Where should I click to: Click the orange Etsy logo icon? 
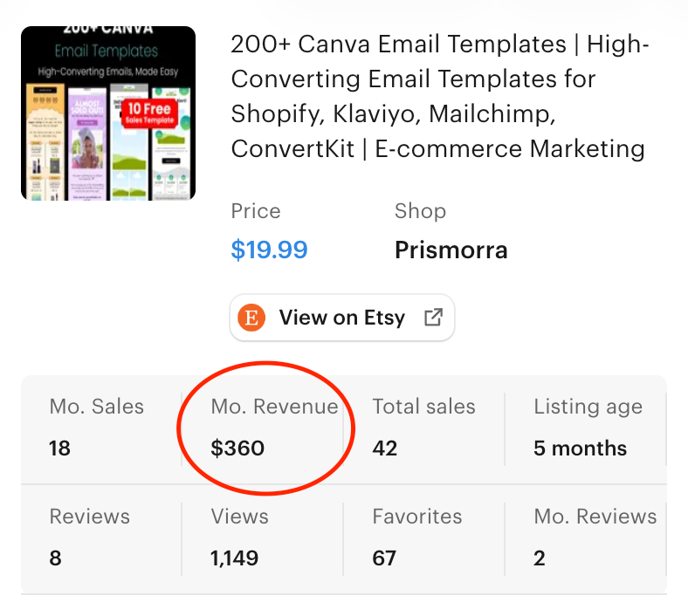[x=251, y=318]
